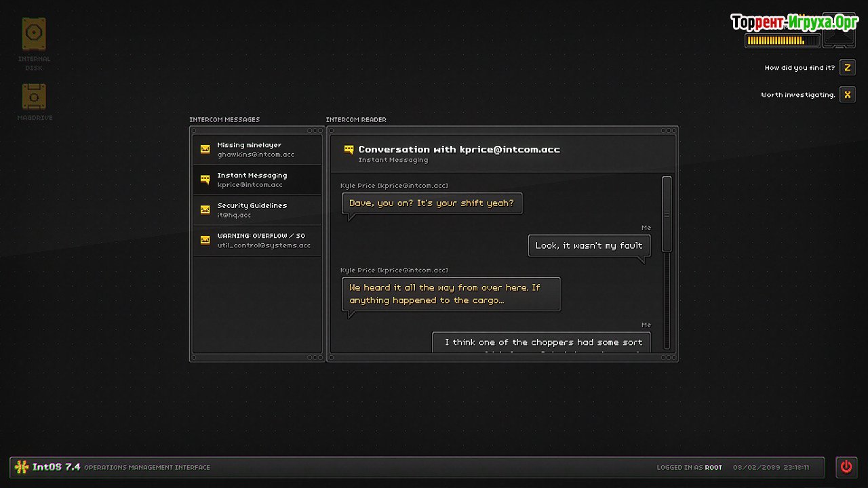Click the envelope icon beside WARNING: OVERFLOW
Image resolution: width=868 pixels, height=488 pixels.
point(205,240)
